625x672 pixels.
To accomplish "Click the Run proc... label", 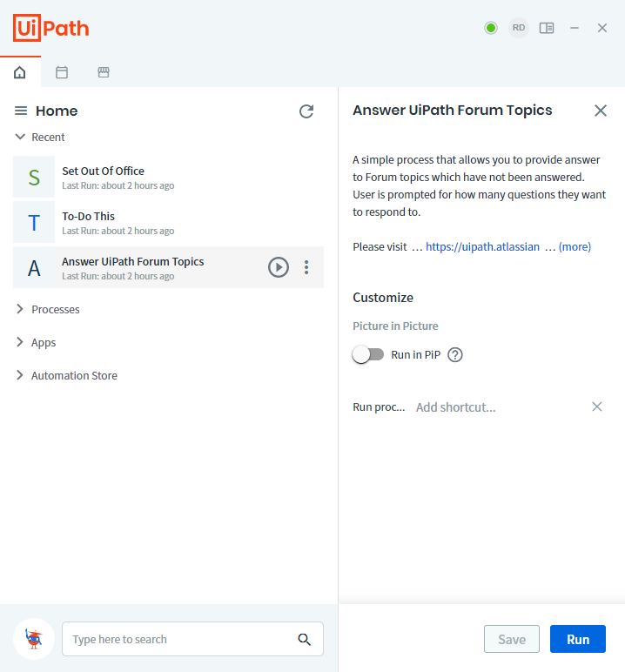I will tap(379, 407).
